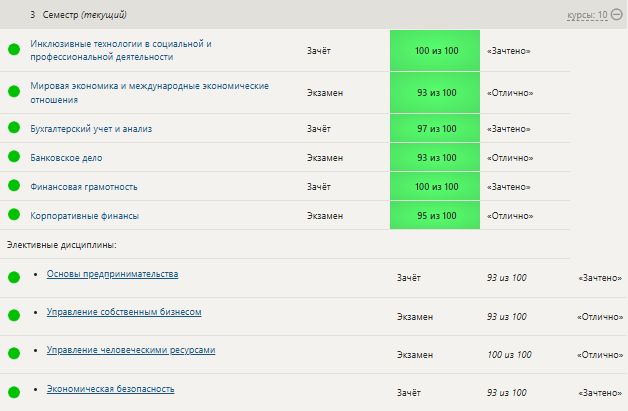
Task: Click the «100 из 100» score for Финансовая грамотность
Action: click(435, 187)
